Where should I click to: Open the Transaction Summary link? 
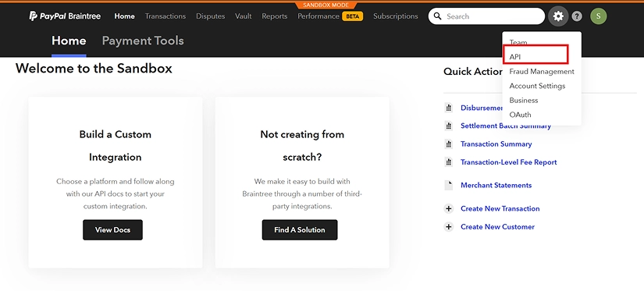coord(496,144)
